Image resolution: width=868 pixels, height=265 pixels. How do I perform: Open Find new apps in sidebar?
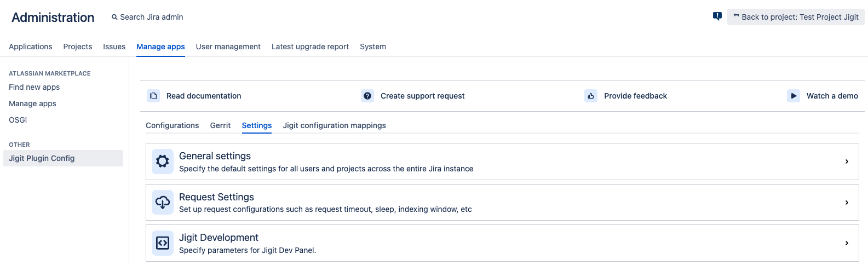[34, 87]
